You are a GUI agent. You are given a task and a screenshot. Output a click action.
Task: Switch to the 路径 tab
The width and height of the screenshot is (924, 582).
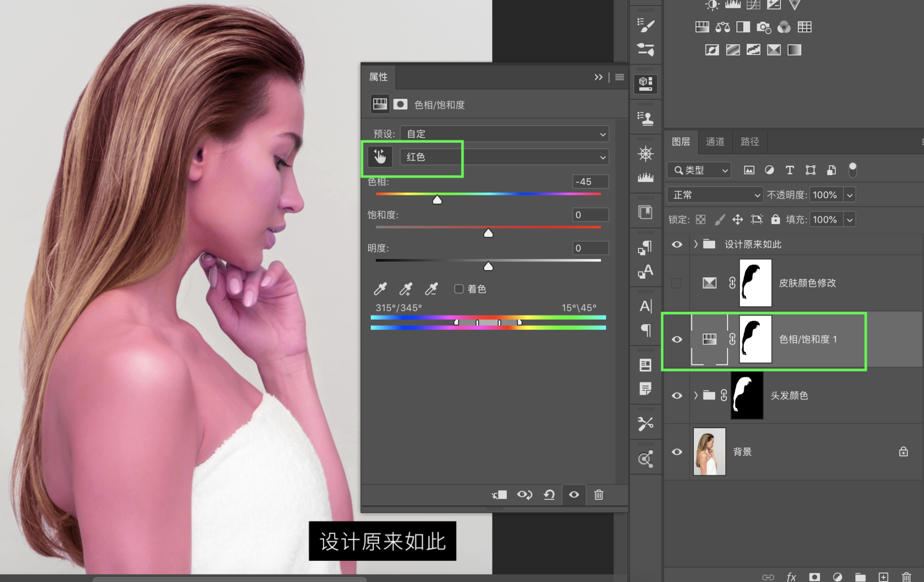tap(749, 142)
